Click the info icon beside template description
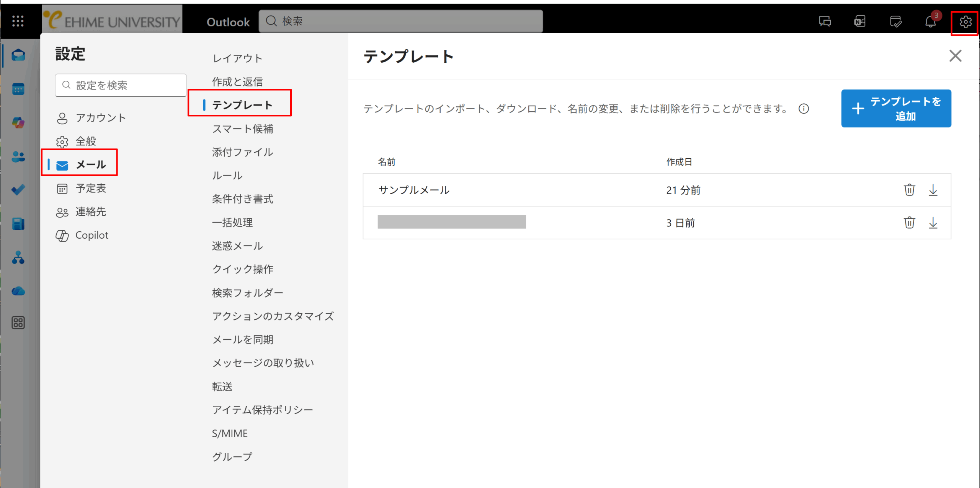980x488 pixels. (804, 109)
